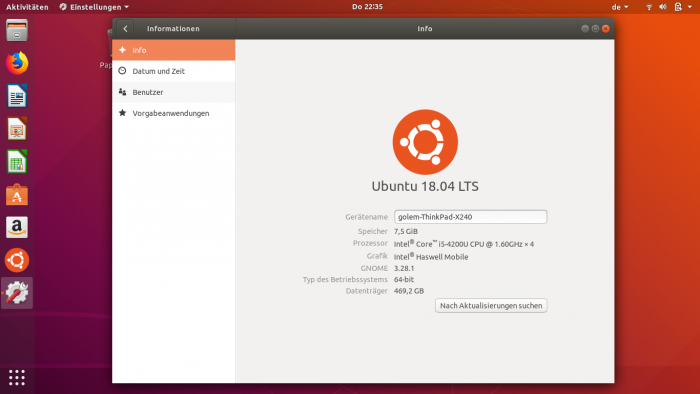Select Info in the sidebar
Image resolution: width=700 pixels, height=394 pixels.
pos(174,50)
